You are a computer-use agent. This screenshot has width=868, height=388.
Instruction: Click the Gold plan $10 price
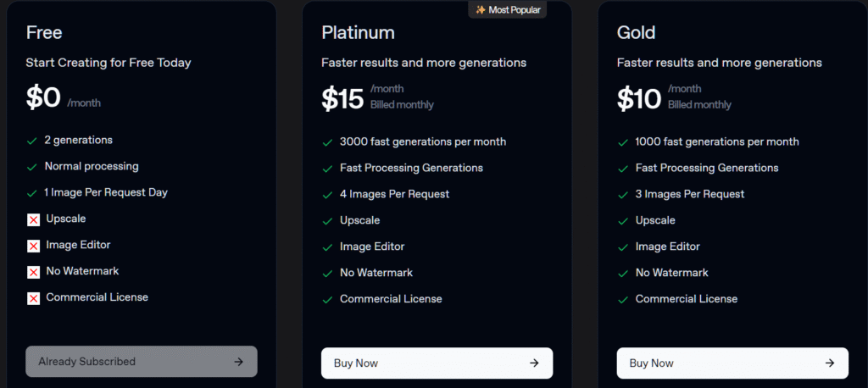[639, 99]
